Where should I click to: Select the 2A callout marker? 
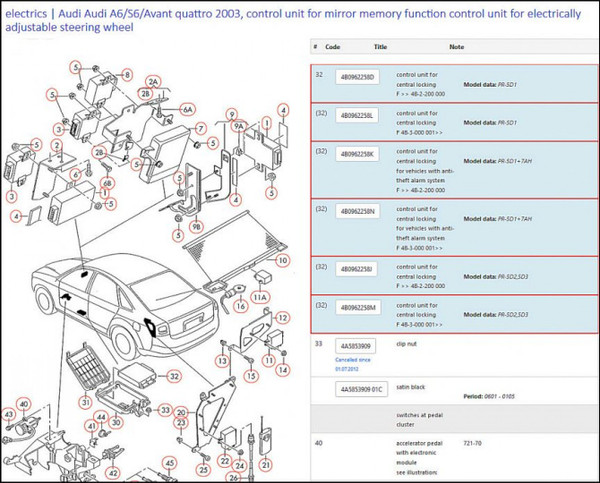[153, 81]
